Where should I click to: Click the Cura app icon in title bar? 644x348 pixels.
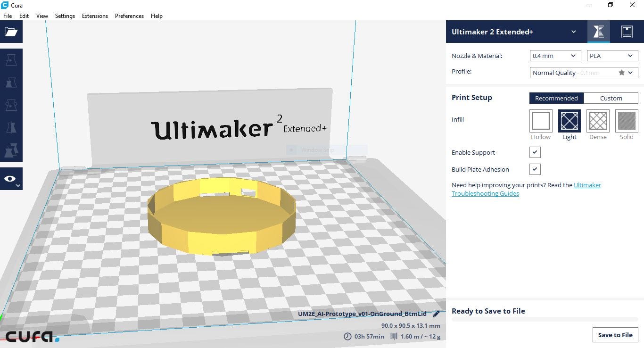pos(5,5)
